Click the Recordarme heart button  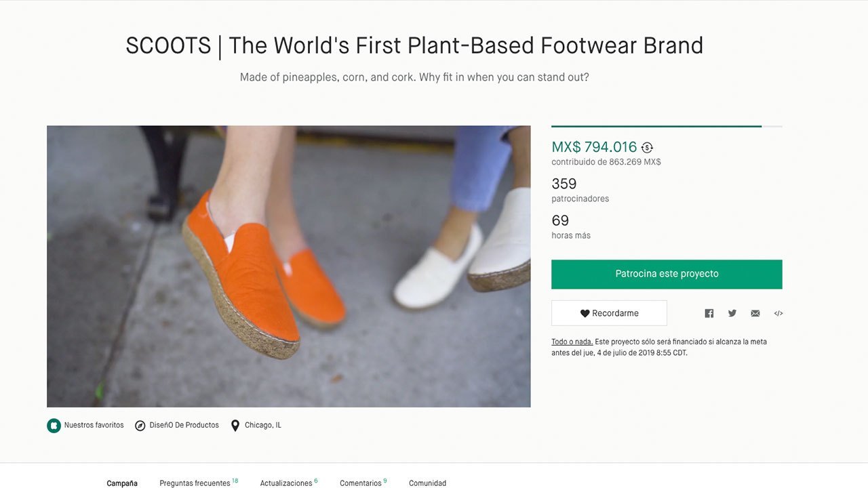pyautogui.click(x=609, y=313)
